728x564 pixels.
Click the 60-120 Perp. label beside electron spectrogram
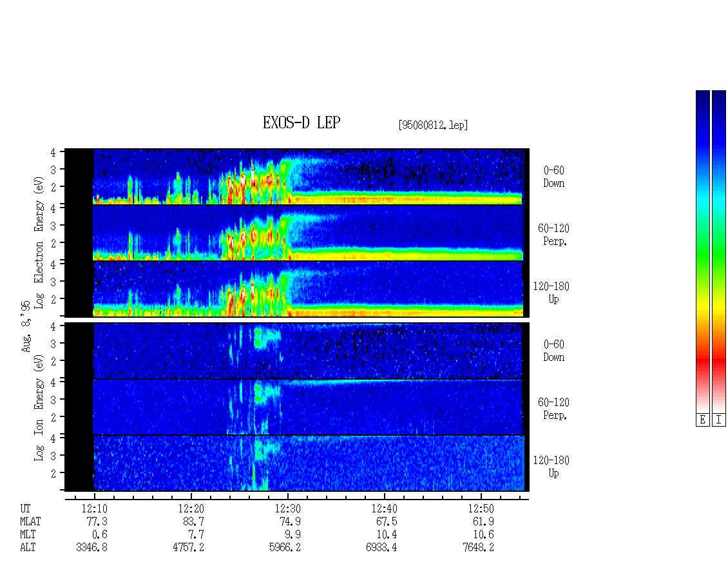pyautogui.click(x=553, y=235)
